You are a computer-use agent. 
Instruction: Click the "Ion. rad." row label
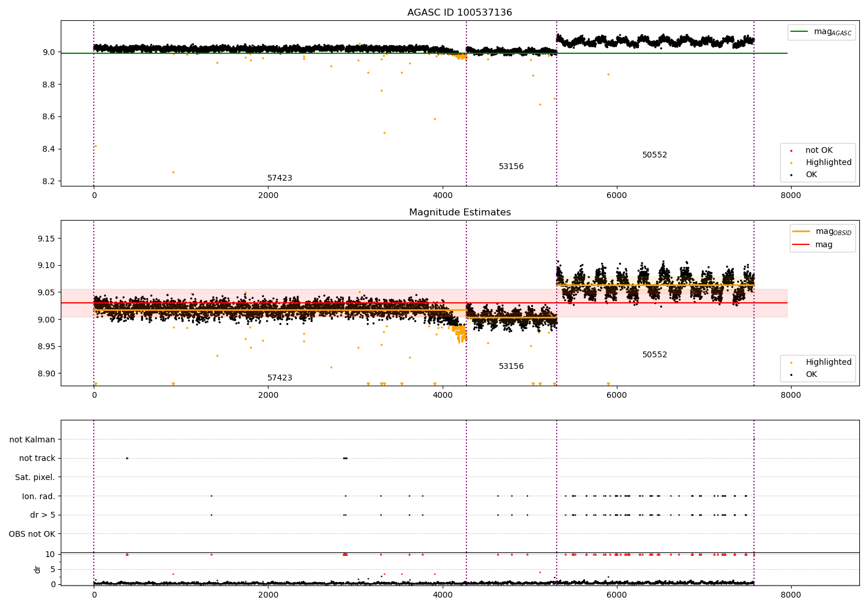tap(39, 496)
